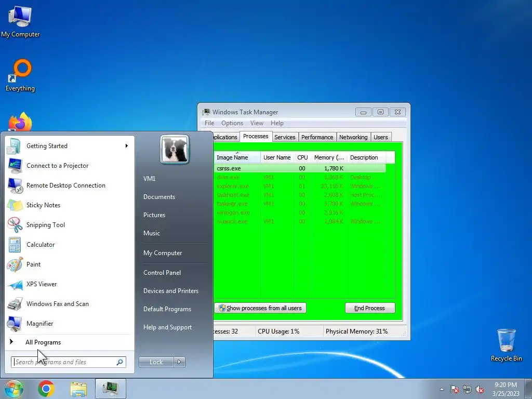The height and width of the screenshot is (399, 532).
Task: Sort by Memory column header
Action: 329,157
